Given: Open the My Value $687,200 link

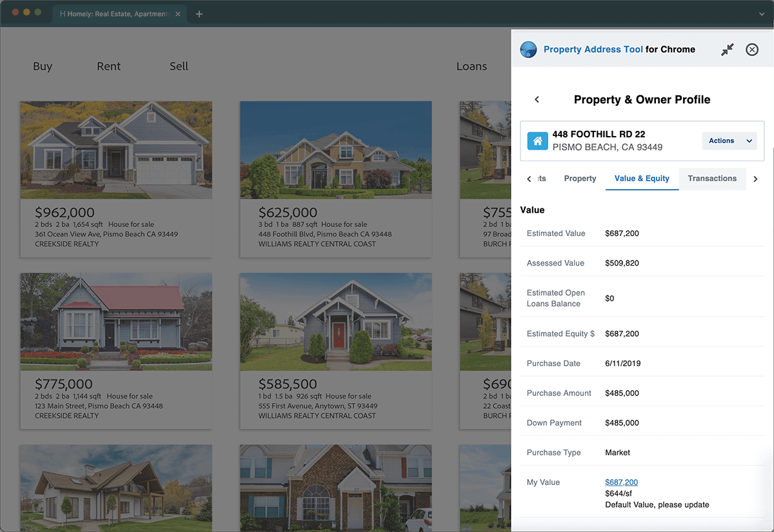Looking at the screenshot, I should point(621,482).
